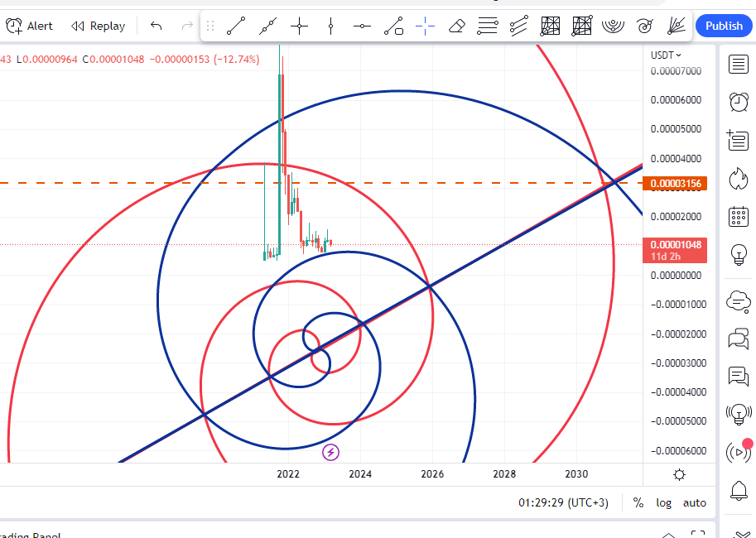
Task: Click the 0.00007000 price scale value
Action: tap(676, 71)
